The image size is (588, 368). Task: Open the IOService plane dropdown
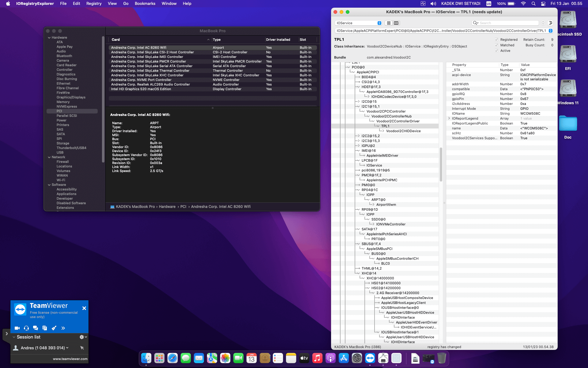click(358, 23)
